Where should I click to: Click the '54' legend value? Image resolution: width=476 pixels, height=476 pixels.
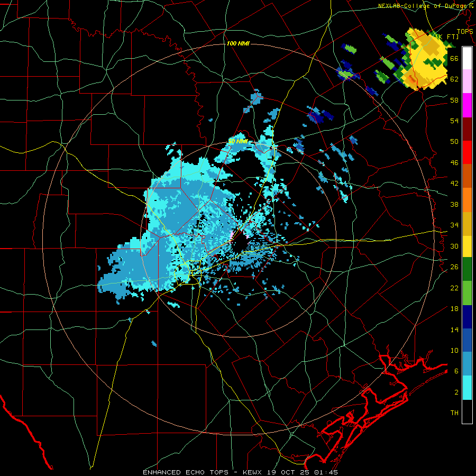(x=454, y=121)
